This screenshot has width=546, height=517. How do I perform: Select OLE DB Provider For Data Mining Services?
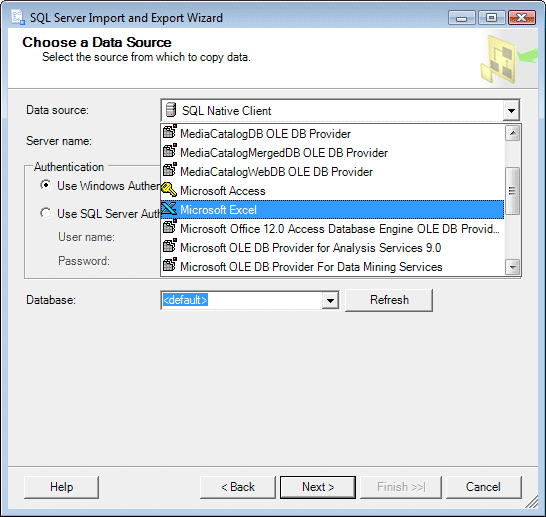[x=332, y=267]
